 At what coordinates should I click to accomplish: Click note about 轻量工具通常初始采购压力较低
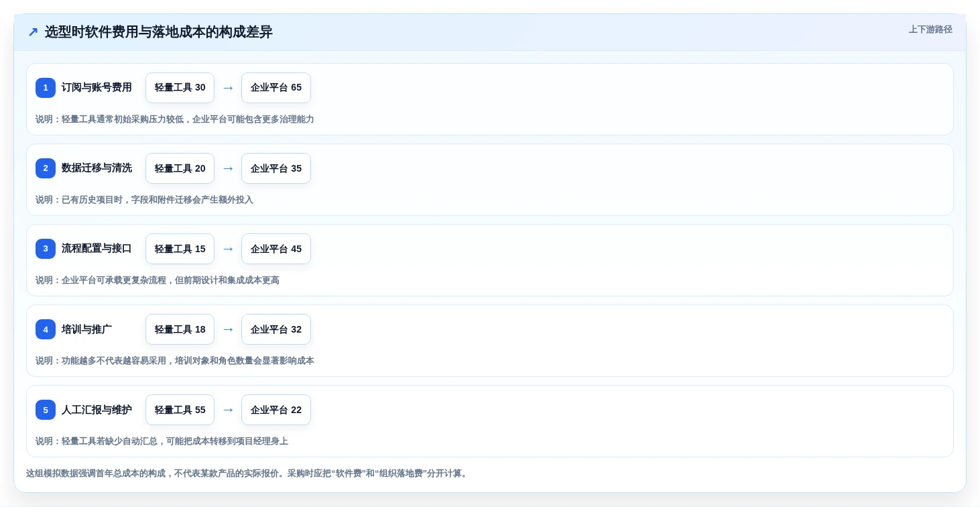point(175,119)
